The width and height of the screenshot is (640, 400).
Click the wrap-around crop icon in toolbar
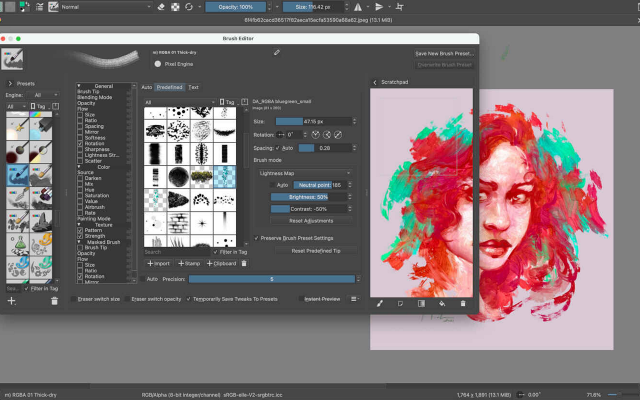pyautogui.click(x=400, y=7)
